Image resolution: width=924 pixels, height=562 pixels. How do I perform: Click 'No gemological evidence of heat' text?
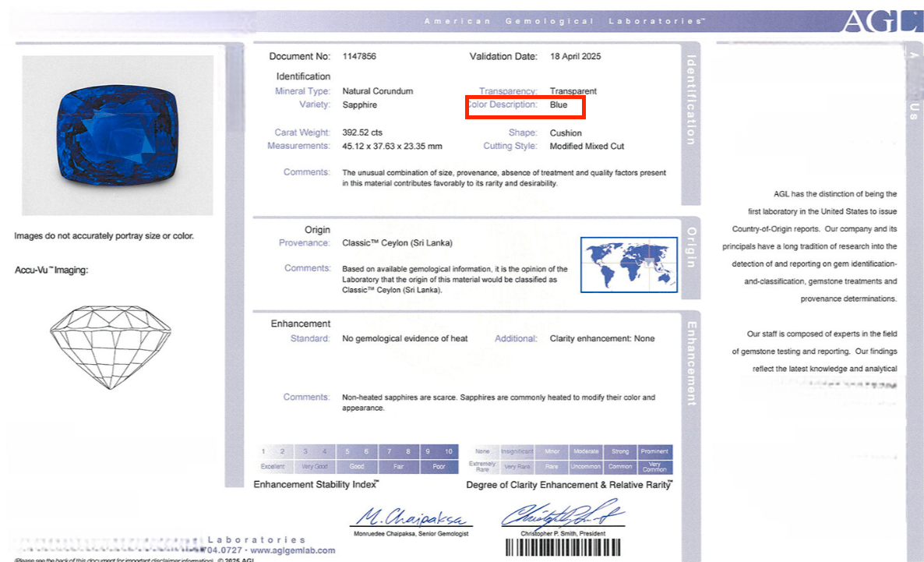pos(405,338)
